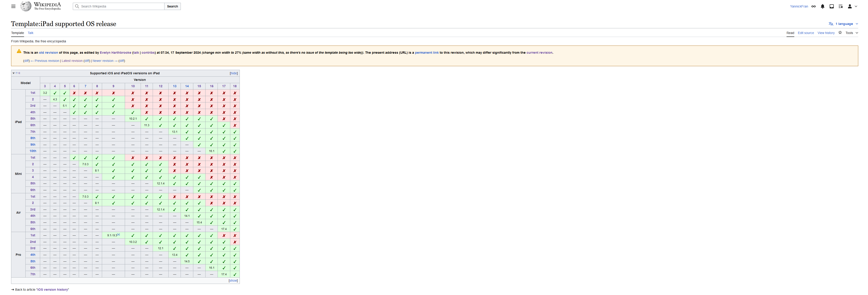Image resolution: width=868 pixels, height=295 pixels.
Task: Open version 18 column header link
Action: (235, 87)
